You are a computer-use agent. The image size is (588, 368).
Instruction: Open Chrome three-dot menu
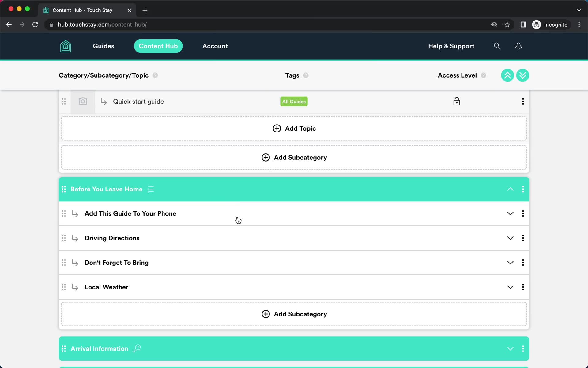click(x=579, y=25)
